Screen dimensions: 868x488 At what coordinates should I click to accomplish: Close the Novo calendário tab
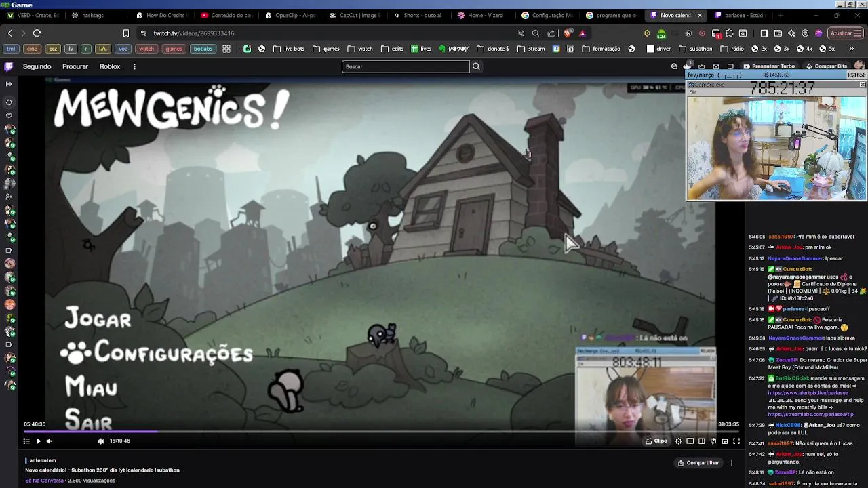[x=699, y=15]
